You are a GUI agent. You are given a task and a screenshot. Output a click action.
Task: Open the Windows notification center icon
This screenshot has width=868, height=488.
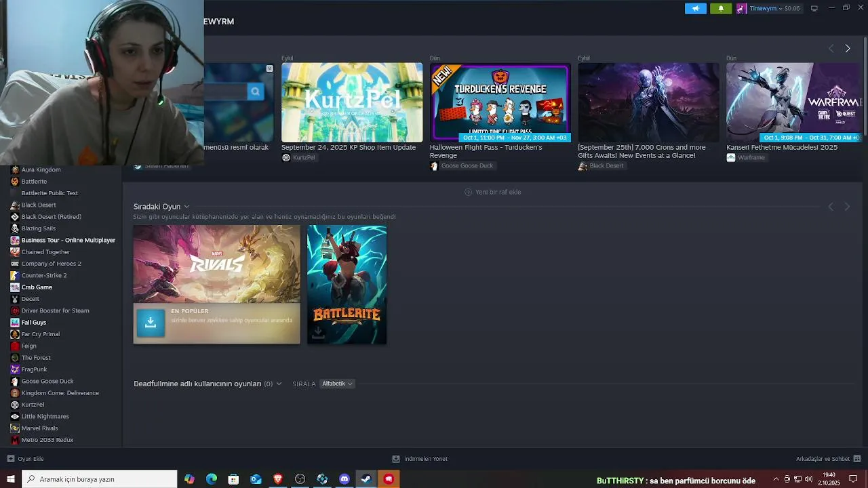[853, 479]
